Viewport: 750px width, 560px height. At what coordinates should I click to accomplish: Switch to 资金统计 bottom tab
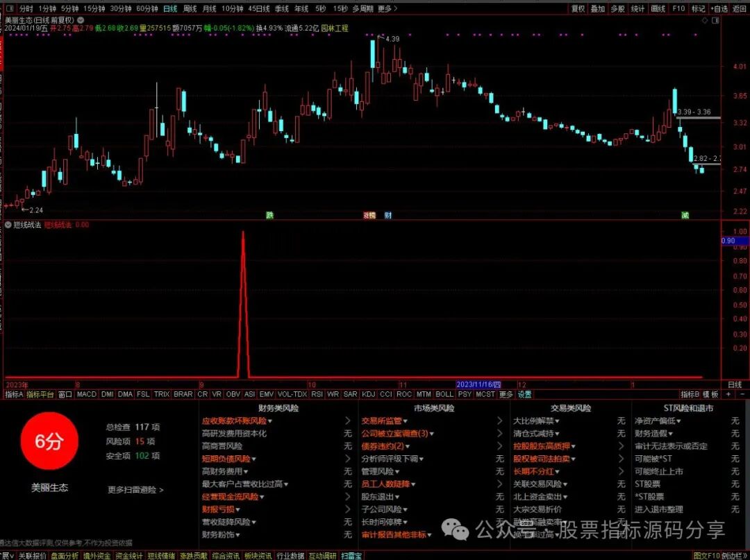[128, 556]
